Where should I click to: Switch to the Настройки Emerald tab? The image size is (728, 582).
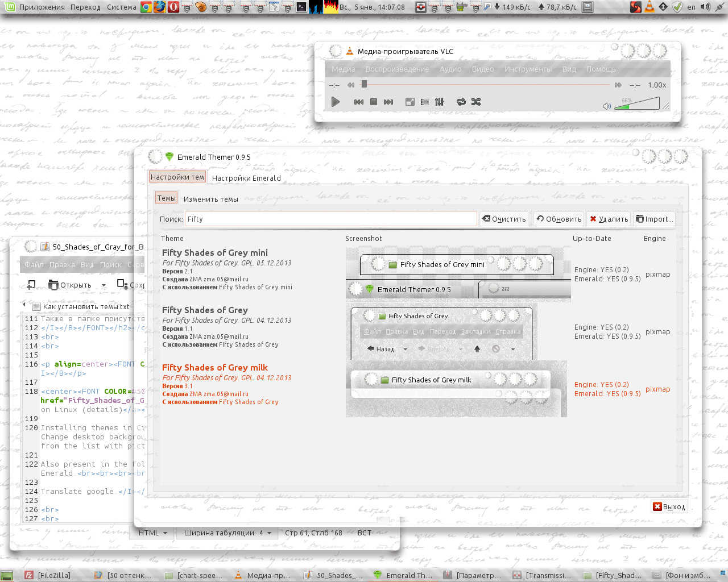point(246,178)
